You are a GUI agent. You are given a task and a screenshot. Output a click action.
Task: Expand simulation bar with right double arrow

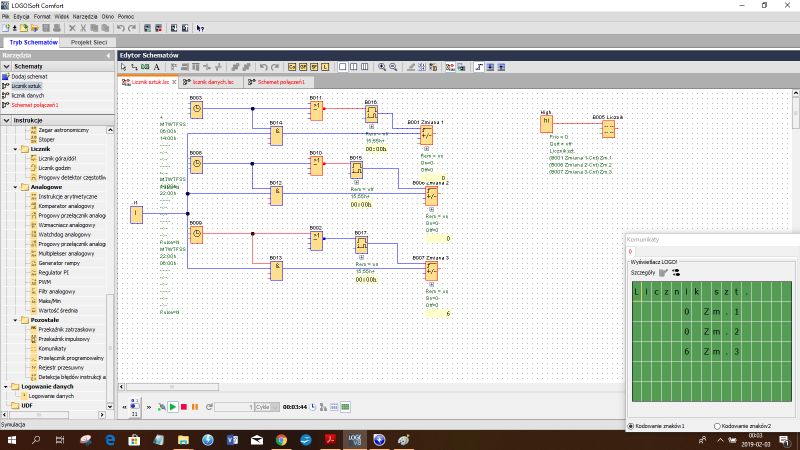tap(149, 407)
